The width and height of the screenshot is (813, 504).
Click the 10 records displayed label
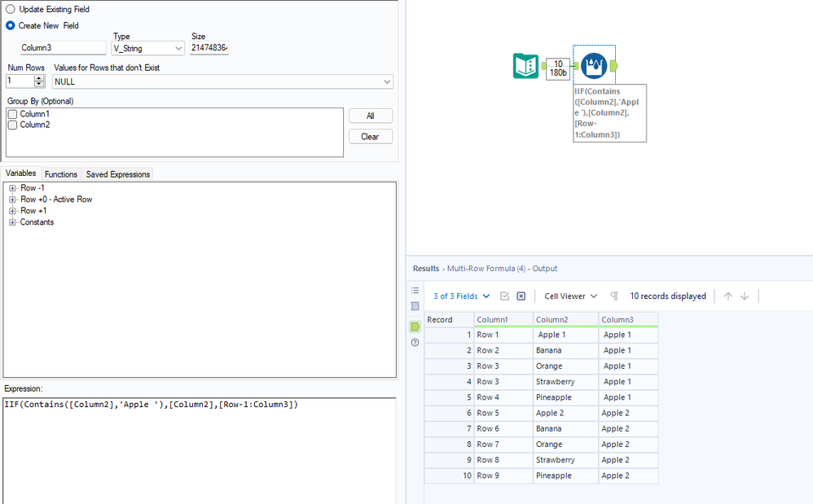pos(668,296)
